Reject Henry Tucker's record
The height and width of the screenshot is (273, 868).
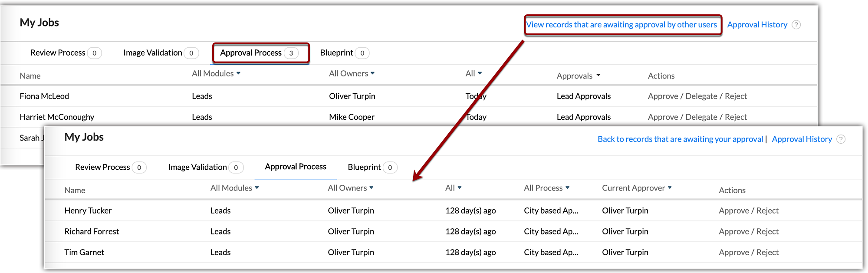point(767,211)
